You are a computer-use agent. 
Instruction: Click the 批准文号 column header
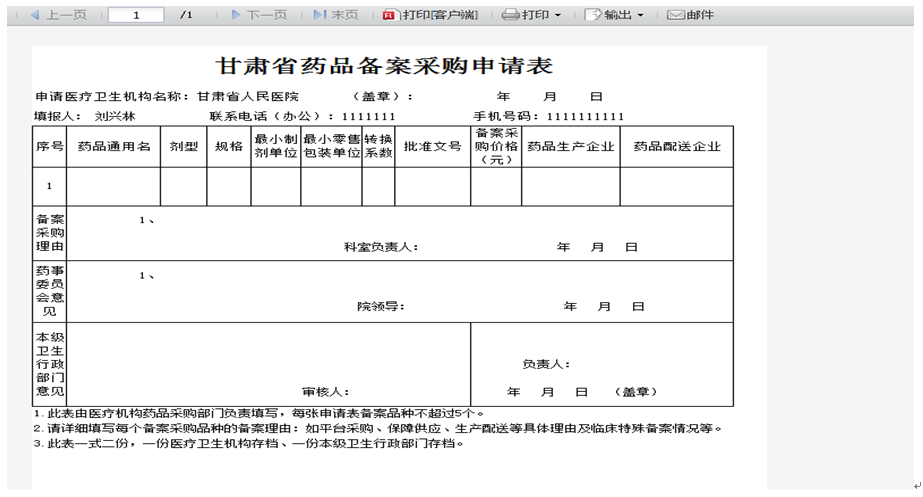tap(433, 146)
